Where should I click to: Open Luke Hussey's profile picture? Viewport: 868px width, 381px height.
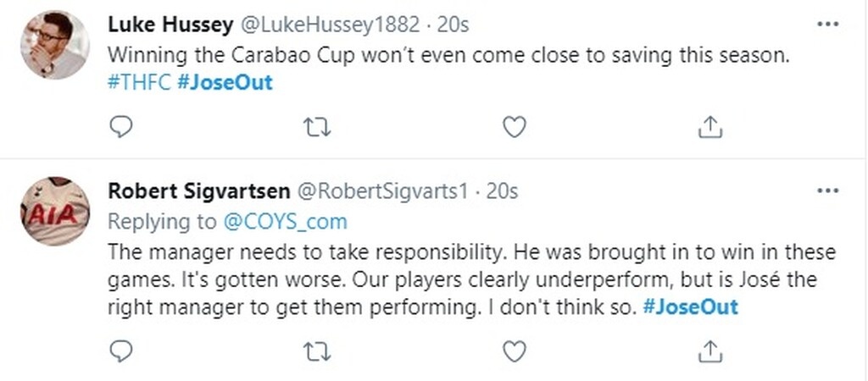55,45
